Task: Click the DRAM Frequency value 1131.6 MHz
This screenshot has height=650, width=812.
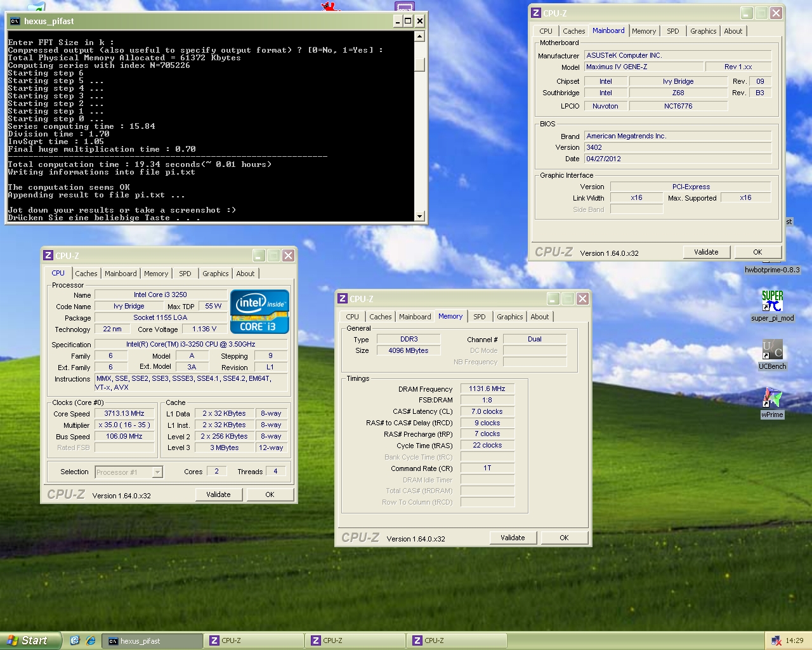Action: (487, 388)
